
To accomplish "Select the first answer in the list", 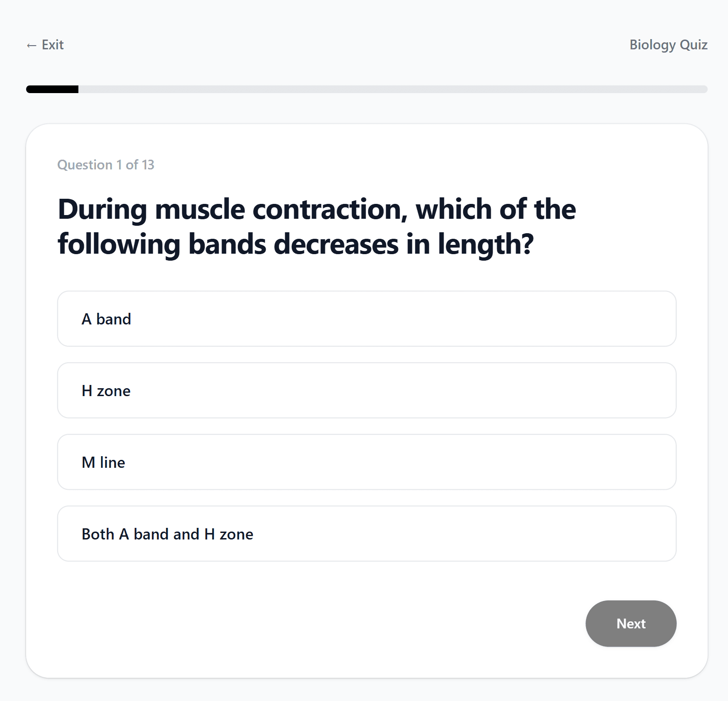I will [366, 319].
